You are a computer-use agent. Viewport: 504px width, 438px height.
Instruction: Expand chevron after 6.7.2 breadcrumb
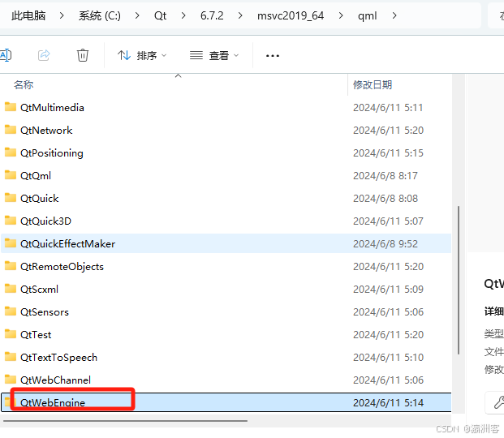240,15
